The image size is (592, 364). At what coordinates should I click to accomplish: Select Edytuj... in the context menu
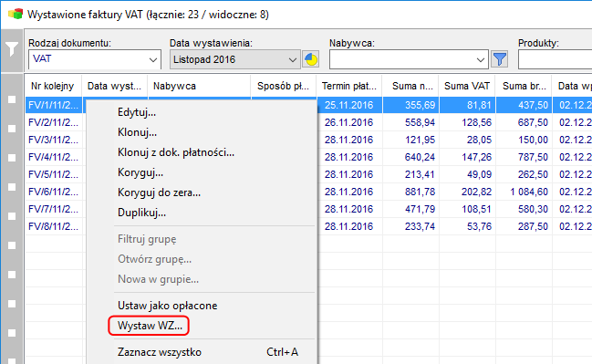pyautogui.click(x=137, y=112)
